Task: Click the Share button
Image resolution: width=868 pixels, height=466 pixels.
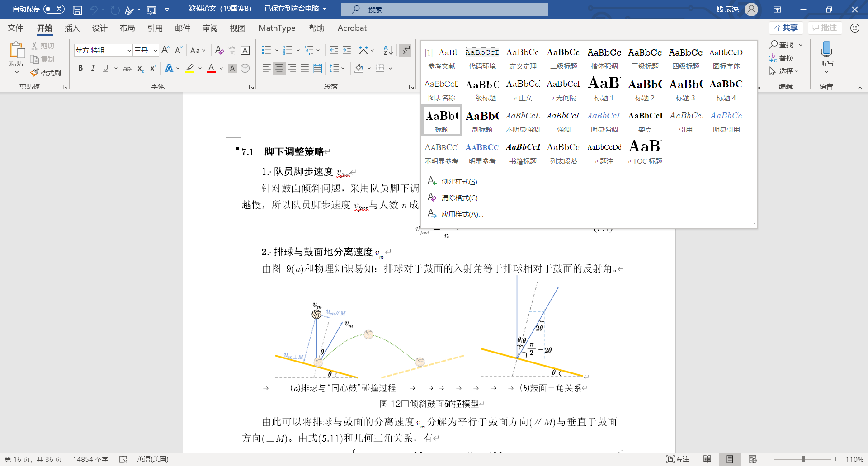Action: pyautogui.click(x=786, y=28)
